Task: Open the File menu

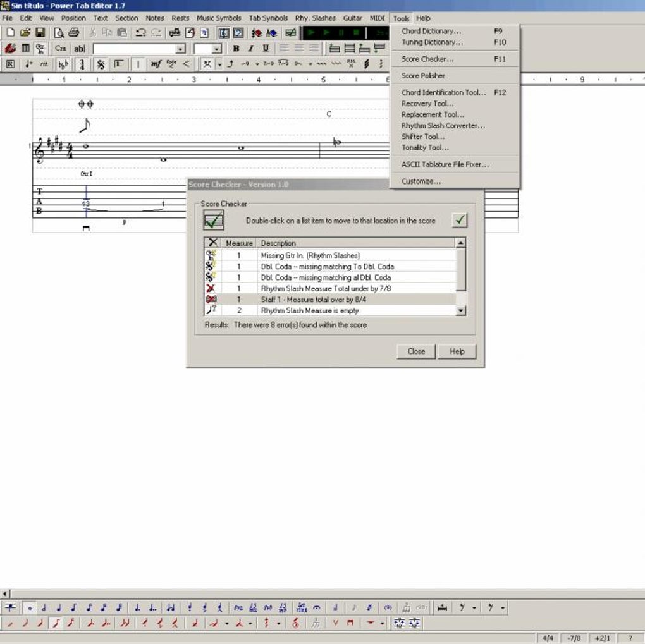Action: click(x=8, y=18)
